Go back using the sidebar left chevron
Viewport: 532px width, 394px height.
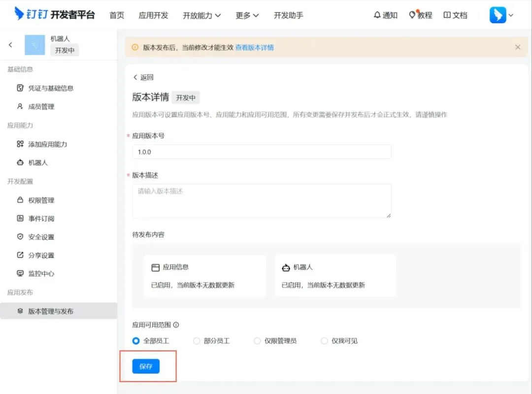point(10,45)
